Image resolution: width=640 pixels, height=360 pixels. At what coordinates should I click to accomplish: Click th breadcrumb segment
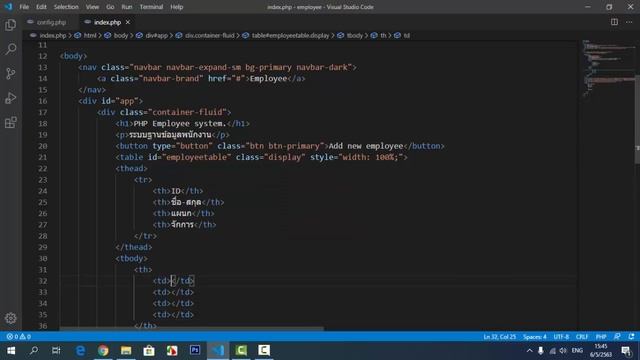coord(383,36)
